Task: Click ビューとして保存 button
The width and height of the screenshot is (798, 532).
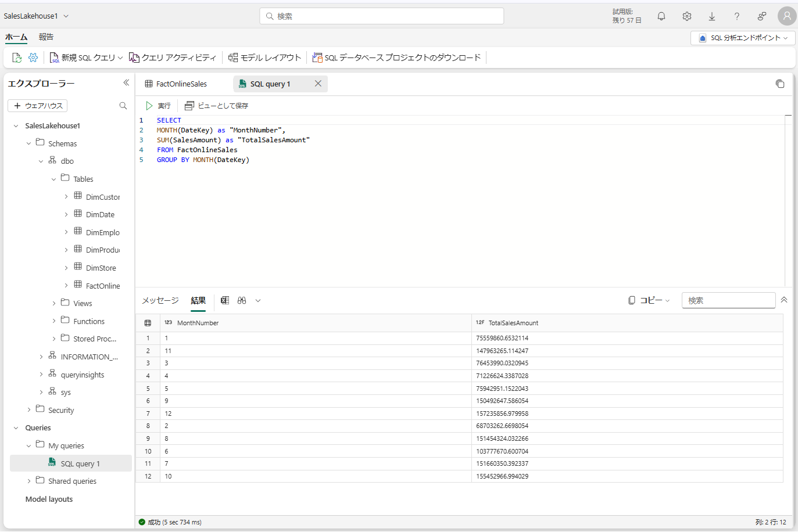Action: (217, 106)
